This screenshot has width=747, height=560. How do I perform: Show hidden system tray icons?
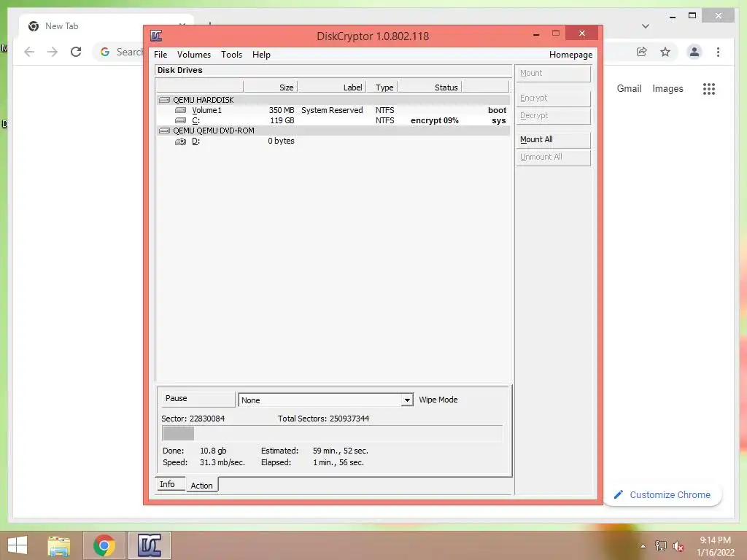pos(643,546)
